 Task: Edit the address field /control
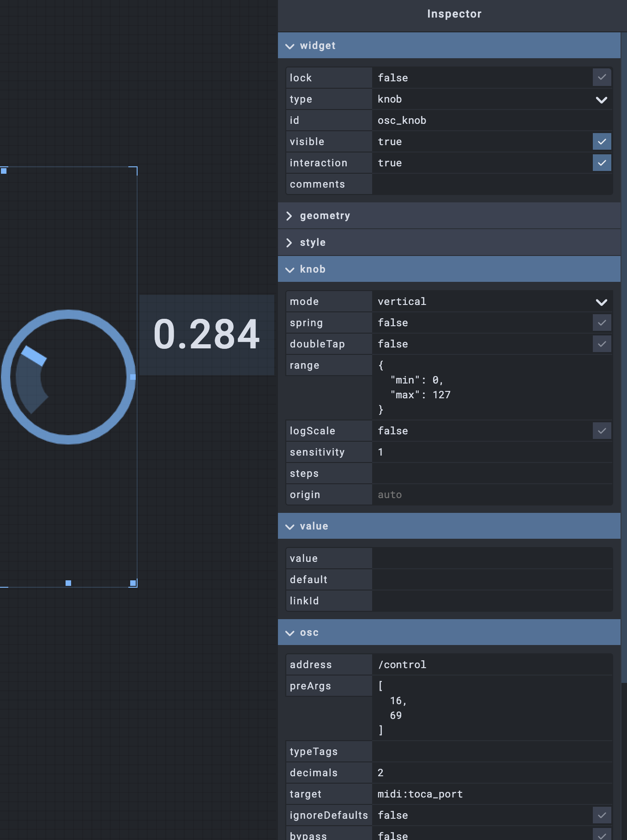coord(492,664)
